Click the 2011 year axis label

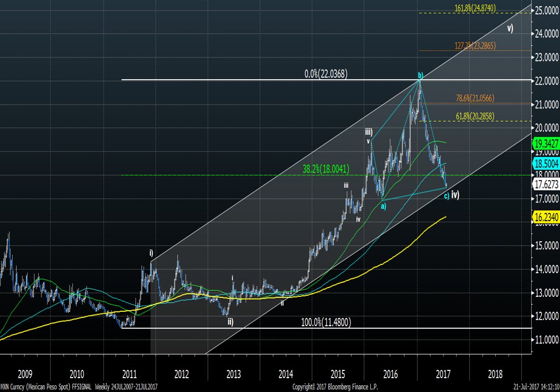[129, 374]
